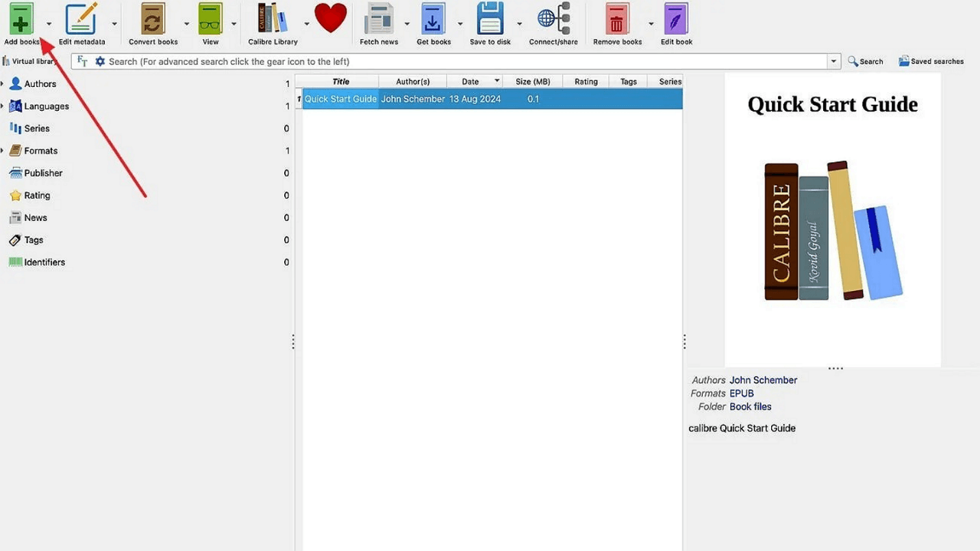Select the Identifiers category
Image resolution: width=980 pixels, height=551 pixels.
[37, 262]
